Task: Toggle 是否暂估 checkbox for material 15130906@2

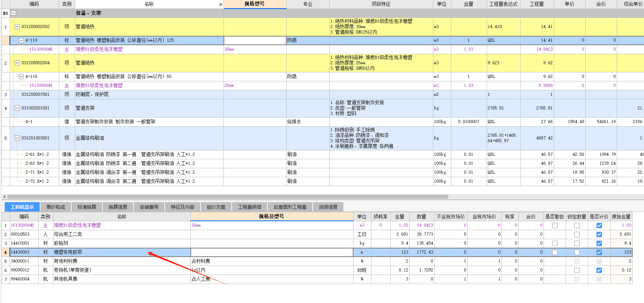Action: point(555,225)
